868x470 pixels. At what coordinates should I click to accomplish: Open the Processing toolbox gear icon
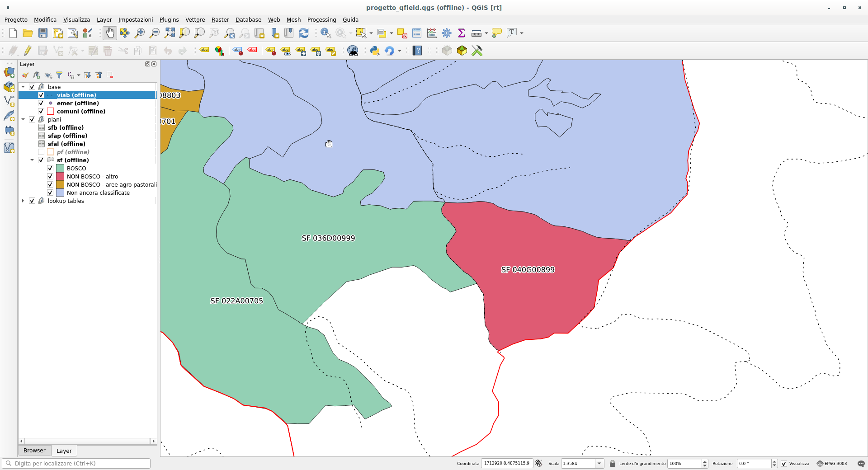(x=447, y=33)
